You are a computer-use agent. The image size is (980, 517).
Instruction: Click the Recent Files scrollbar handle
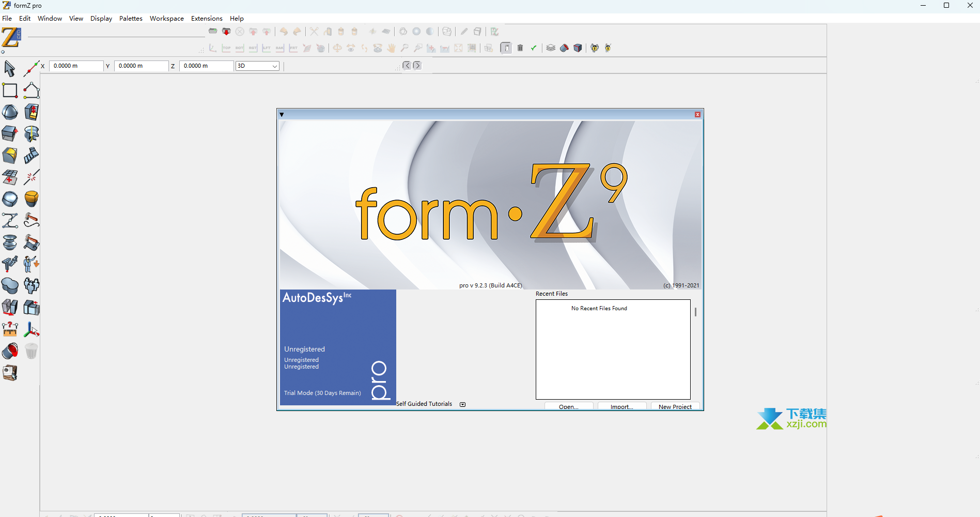pos(695,312)
